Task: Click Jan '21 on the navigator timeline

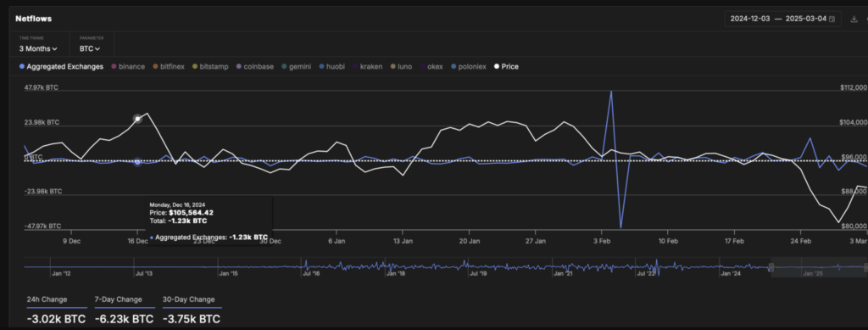Action: click(x=563, y=273)
